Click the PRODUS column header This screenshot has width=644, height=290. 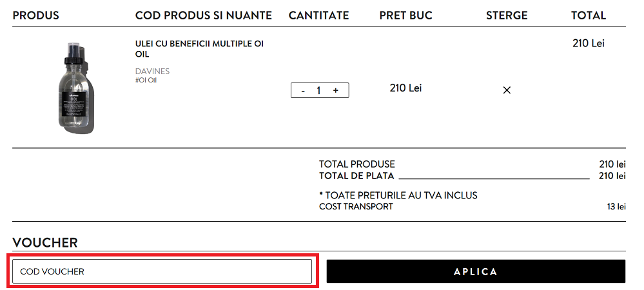click(36, 15)
